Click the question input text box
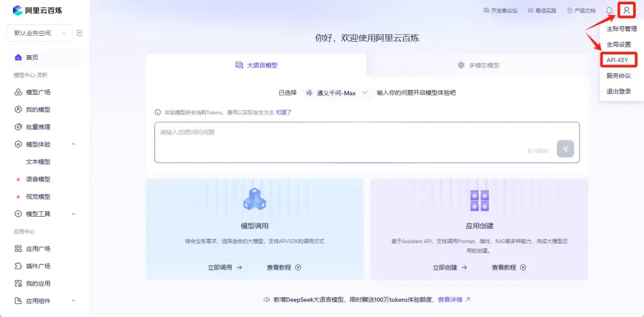 tap(367, 142)
